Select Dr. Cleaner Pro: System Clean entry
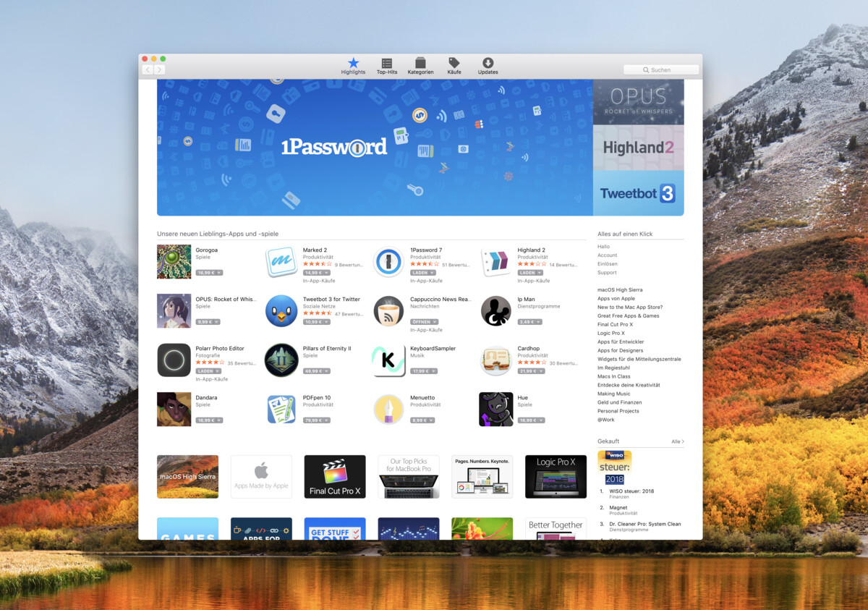The height and width of the screenshot is (610, 868). click(x=645, y=524)
